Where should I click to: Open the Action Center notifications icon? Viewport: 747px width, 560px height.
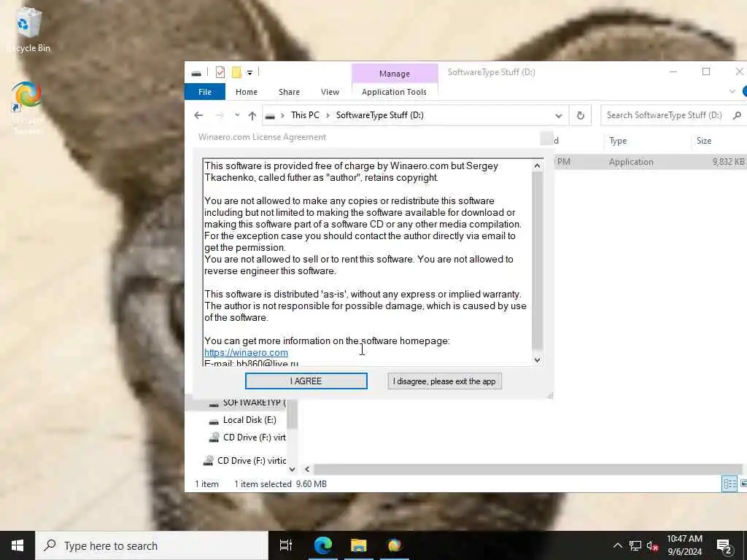pyautogui.click(x=724, y=546)
